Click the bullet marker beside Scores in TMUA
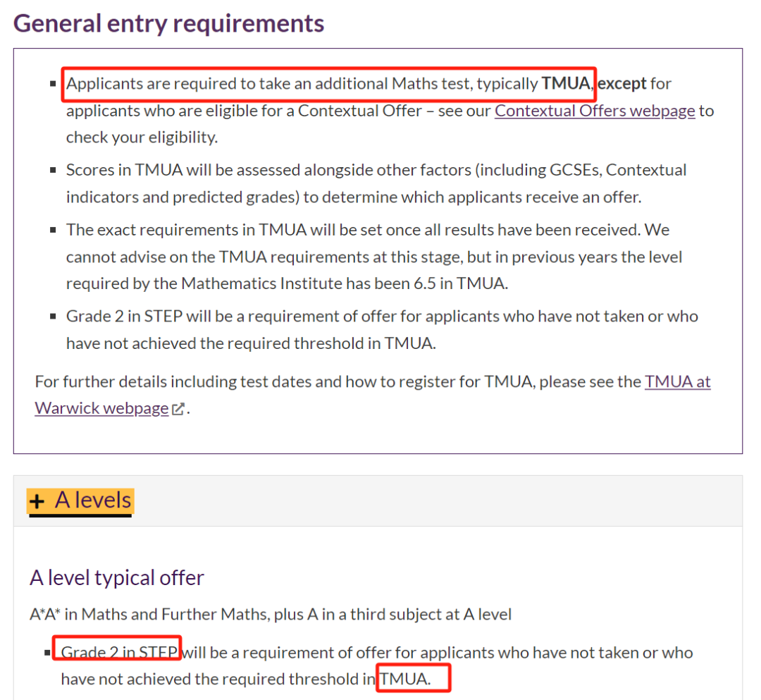The image size is (761, 700). (x=53, y=170)
